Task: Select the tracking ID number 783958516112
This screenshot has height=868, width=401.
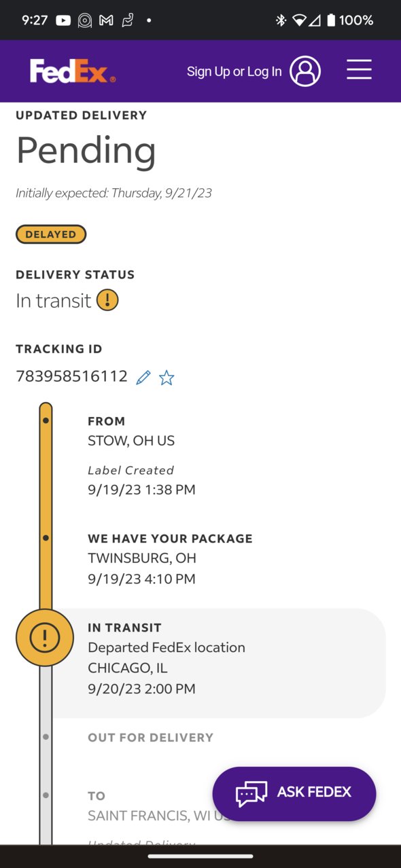Action: coord(72,376)
